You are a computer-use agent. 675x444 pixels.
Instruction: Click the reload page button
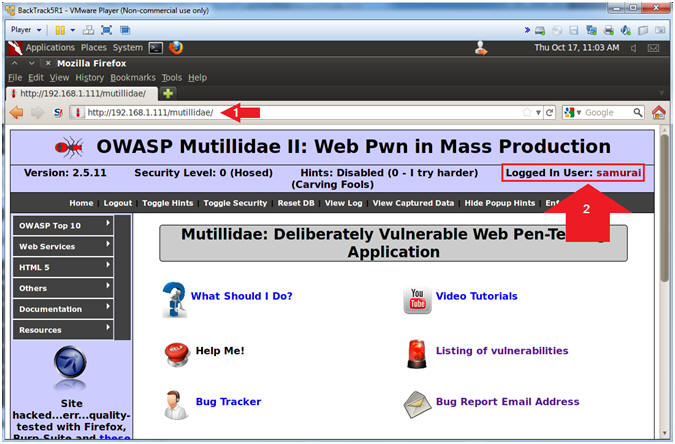(x=549, y=113)
